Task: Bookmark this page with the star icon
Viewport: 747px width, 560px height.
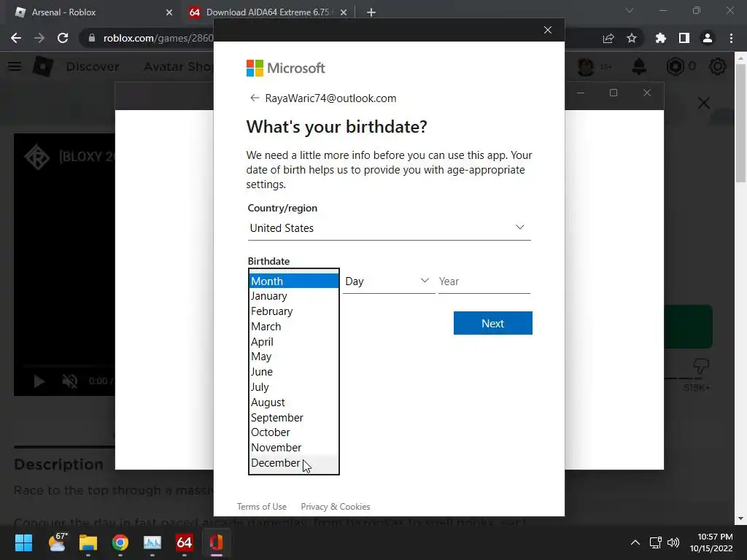Action: coord(632,38)
